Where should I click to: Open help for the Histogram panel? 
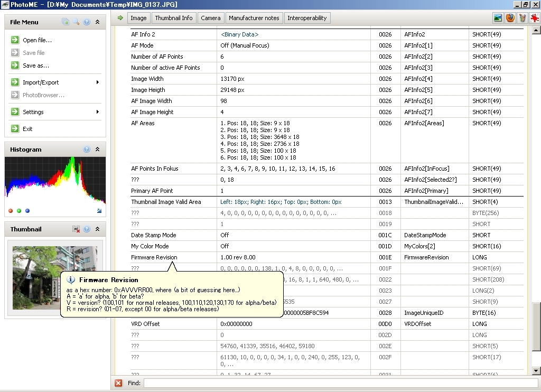[87, 150]
